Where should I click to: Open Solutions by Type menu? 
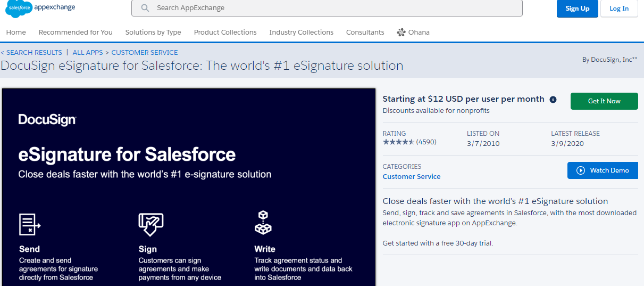pyautogui.click(x=153, y=32)
